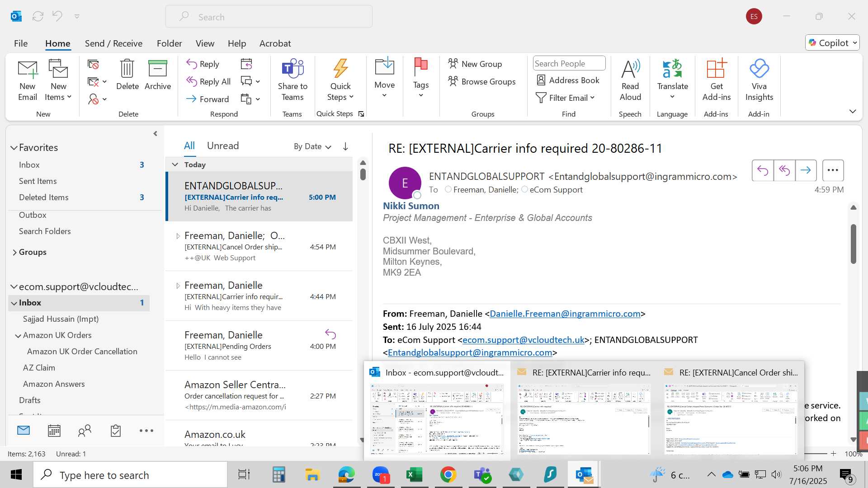
Task: Click the Archive icon
Action: [x=158, y=75]
